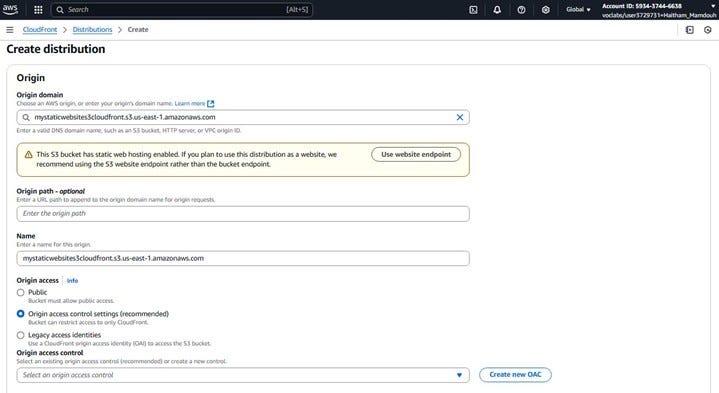Viewport: 719px width, 393px height.
Task: Open the notifications bell
Action: point(497,10)
